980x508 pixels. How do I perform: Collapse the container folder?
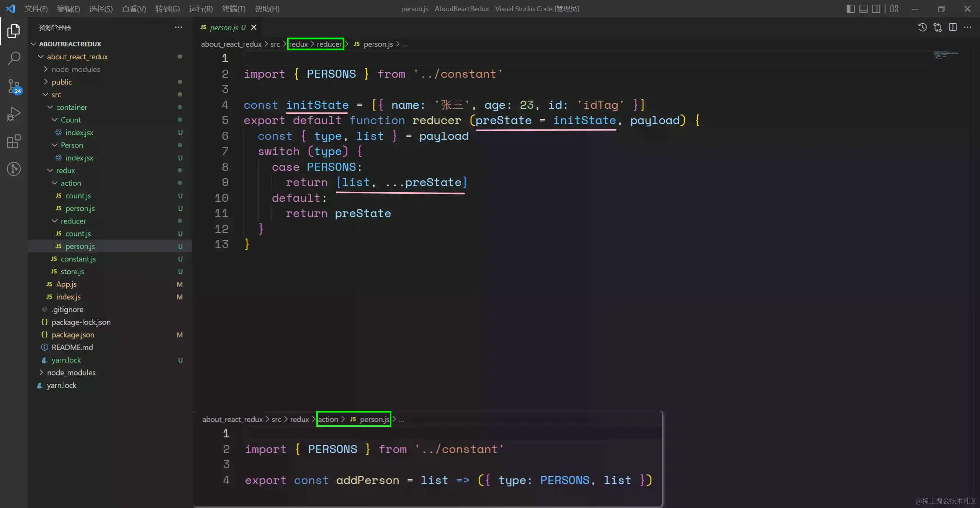(x=50, y=107)
